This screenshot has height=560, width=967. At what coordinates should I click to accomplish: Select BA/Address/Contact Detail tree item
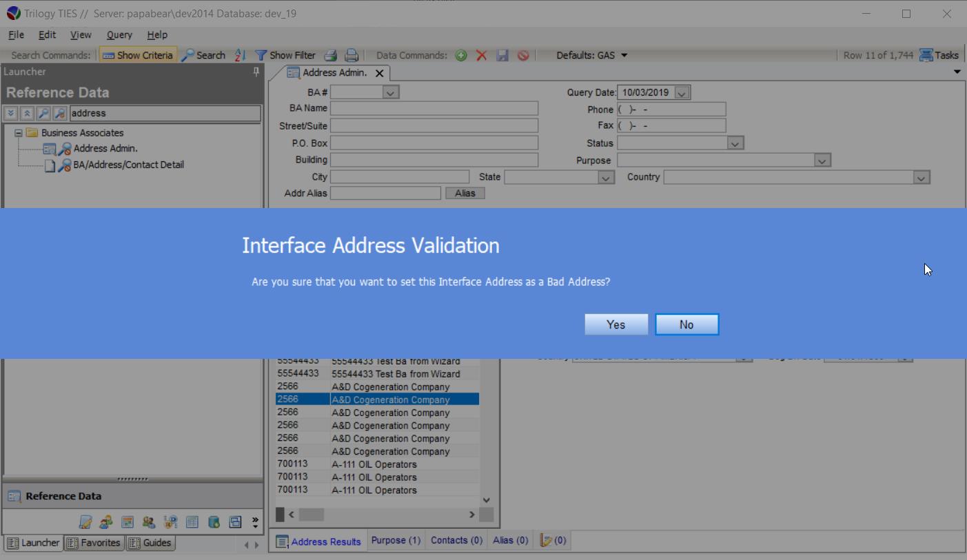pyautogui.click(x=128, y=165)
